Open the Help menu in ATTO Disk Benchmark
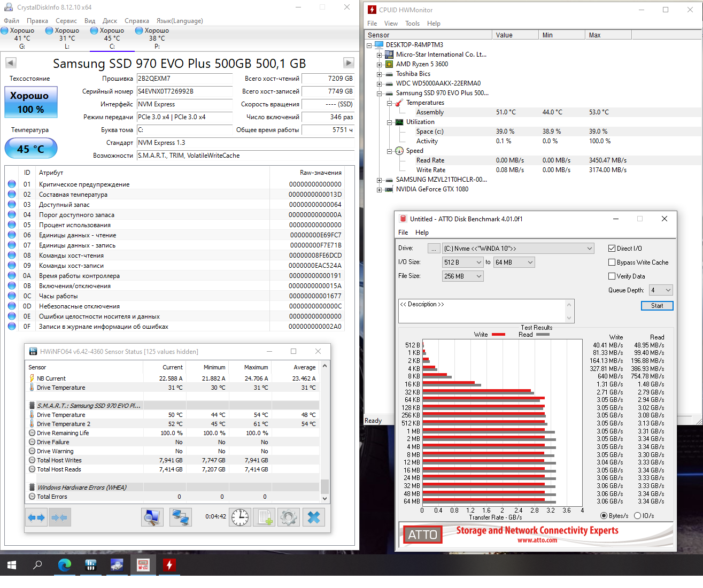The height and width of the screenshot is (588, 703). click(422, 233)
